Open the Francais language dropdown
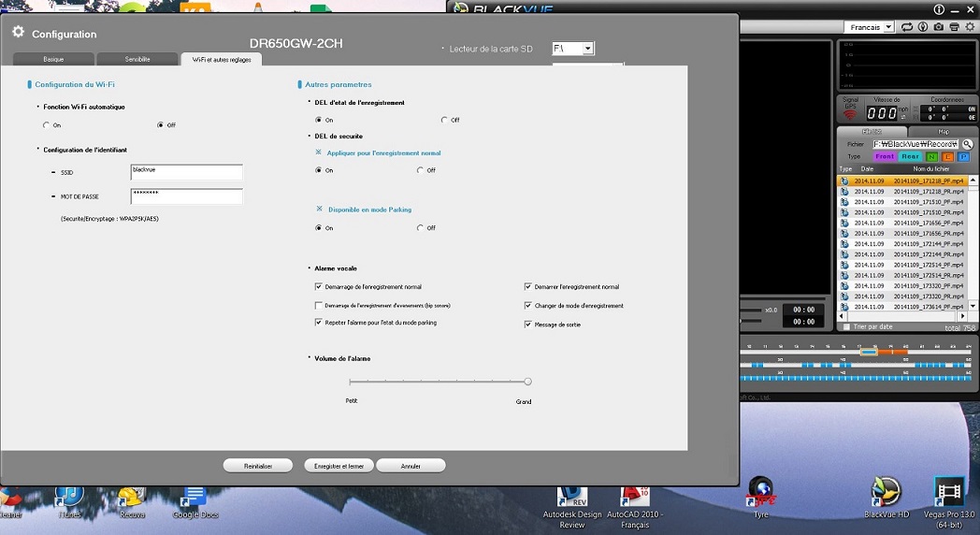980x535 pixels. (888, 27)
